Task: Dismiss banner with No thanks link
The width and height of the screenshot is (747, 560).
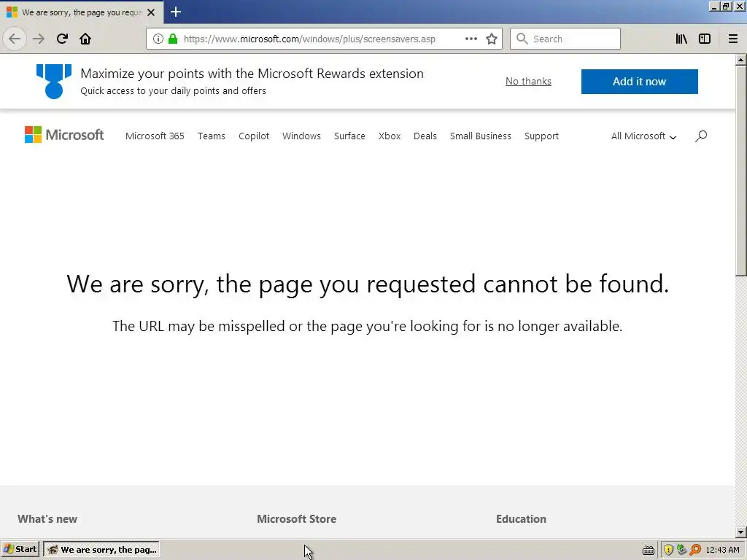Action: tap(528, 82)
